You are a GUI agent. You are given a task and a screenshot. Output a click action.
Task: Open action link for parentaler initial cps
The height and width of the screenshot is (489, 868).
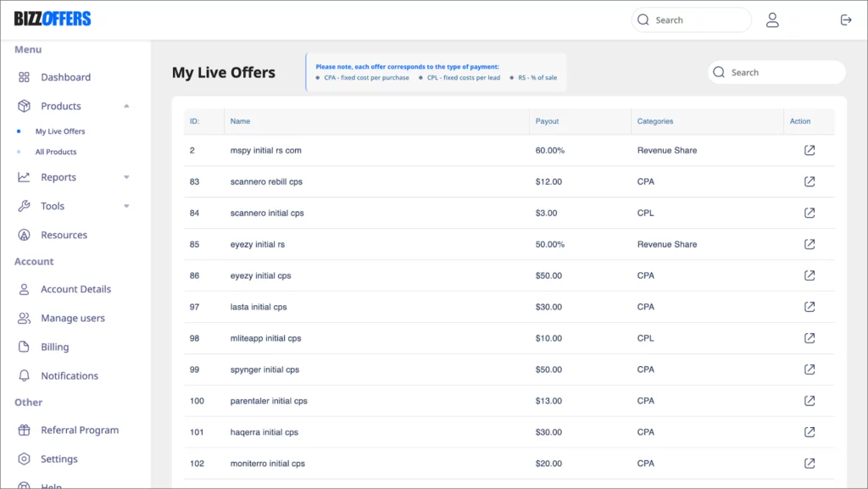[x=810, y=401]
